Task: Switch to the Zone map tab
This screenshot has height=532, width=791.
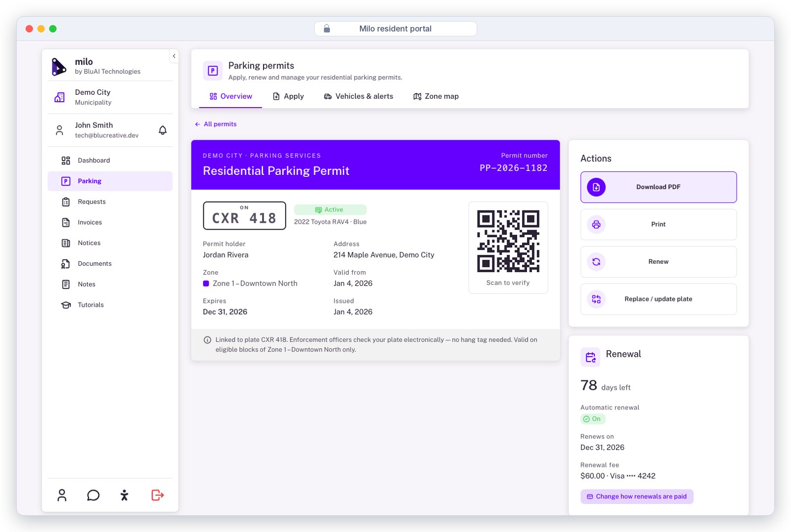Action: pos(436,96)
